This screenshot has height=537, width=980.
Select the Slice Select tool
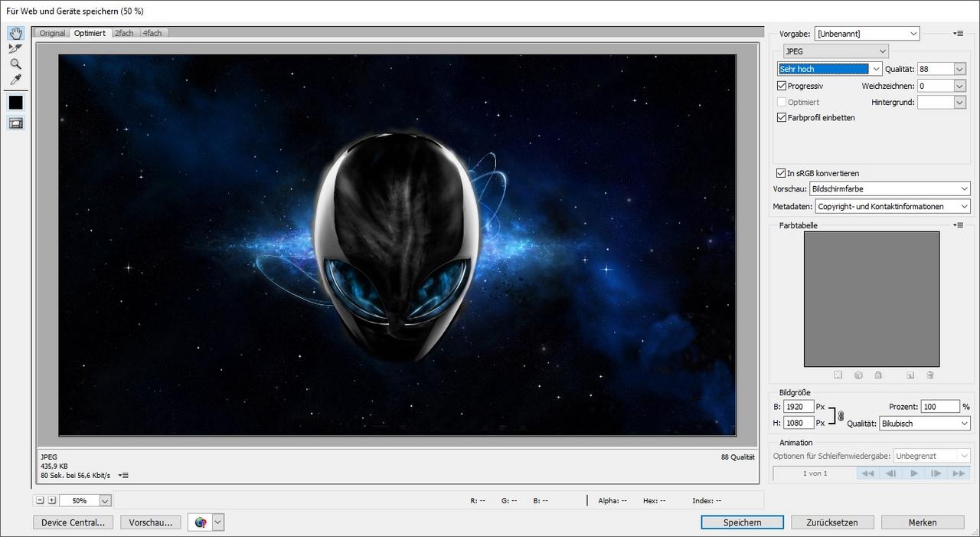coord(15,49)
